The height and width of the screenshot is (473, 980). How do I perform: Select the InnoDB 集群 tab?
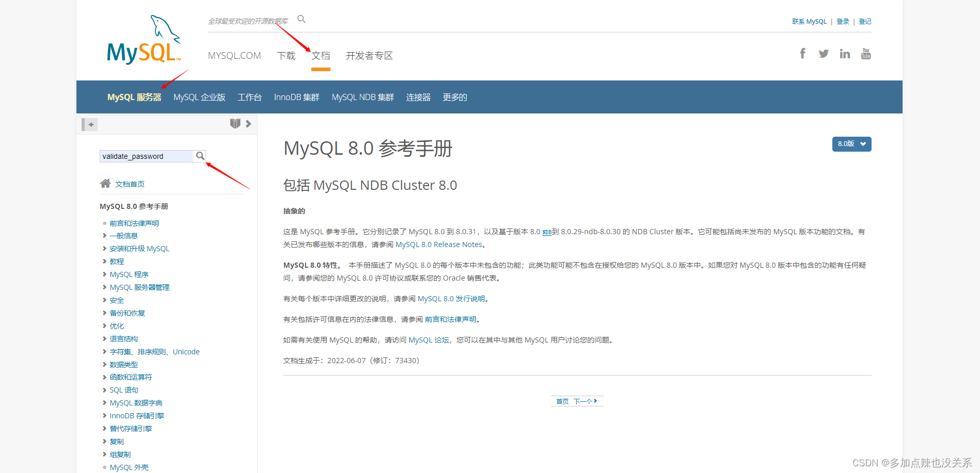(x=296, y=97)
